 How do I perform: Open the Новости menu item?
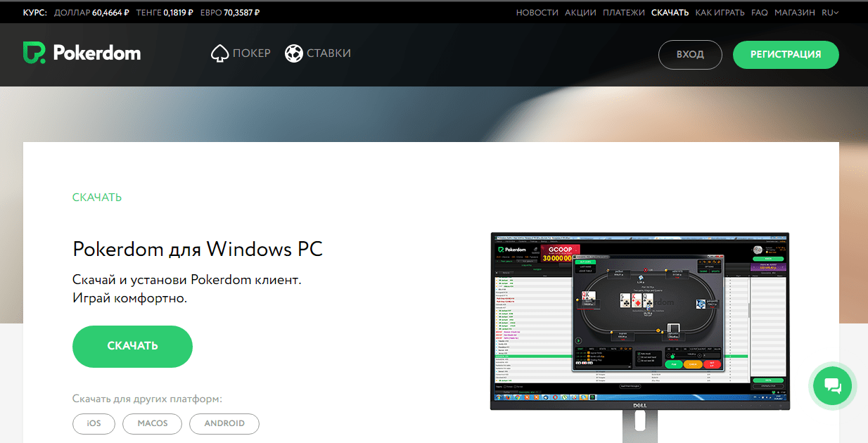tap(537, 13)
